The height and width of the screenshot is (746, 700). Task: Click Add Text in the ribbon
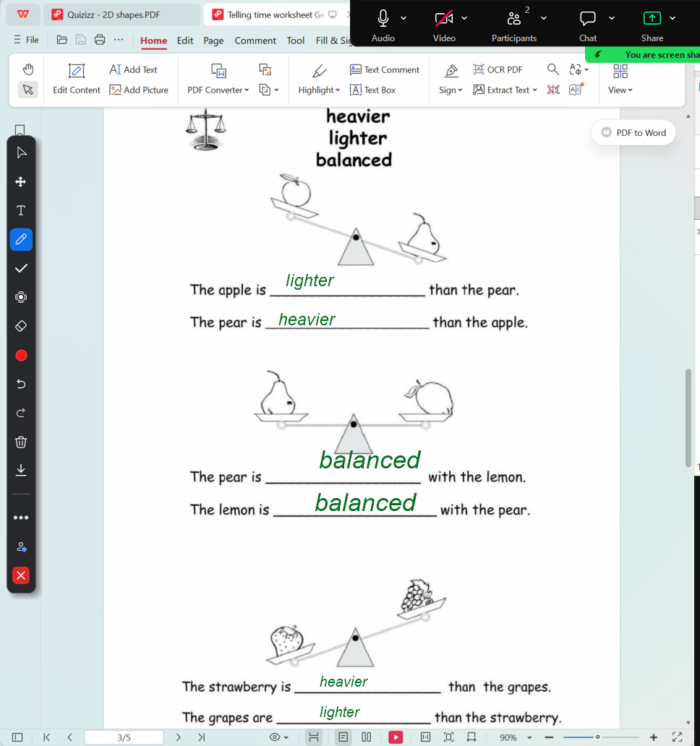pos(133,69)
